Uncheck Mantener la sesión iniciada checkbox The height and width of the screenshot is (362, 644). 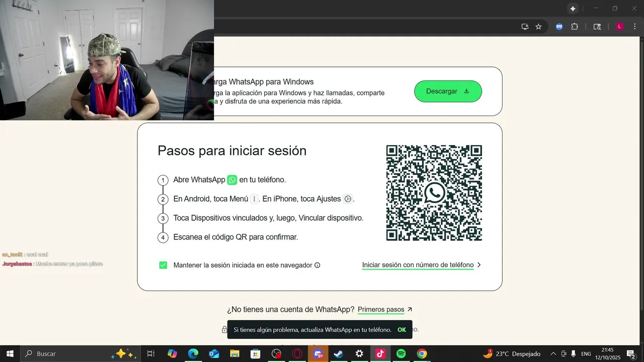tap(163, 265)
